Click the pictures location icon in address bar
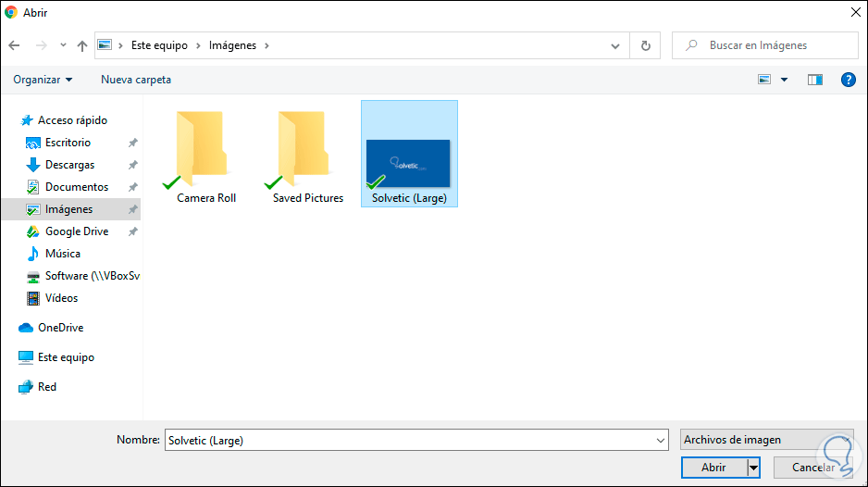Image resolution: width=868 pixels, height=487 pixels. click(x=105, y=45)
